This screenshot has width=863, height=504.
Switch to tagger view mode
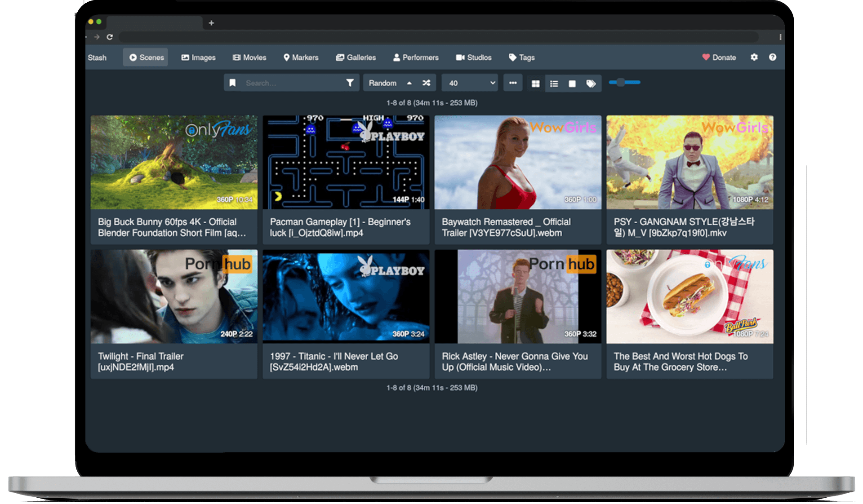(x=591, y=84)
